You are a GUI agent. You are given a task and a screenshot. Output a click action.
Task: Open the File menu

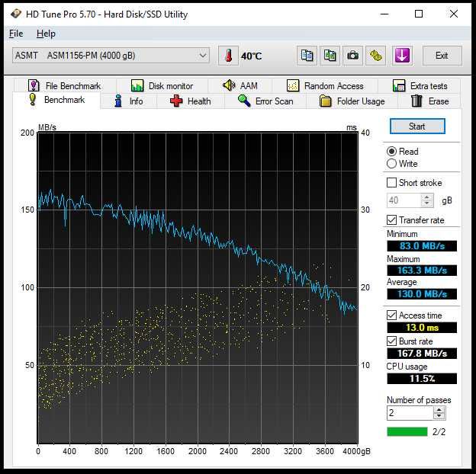point(16,34)
